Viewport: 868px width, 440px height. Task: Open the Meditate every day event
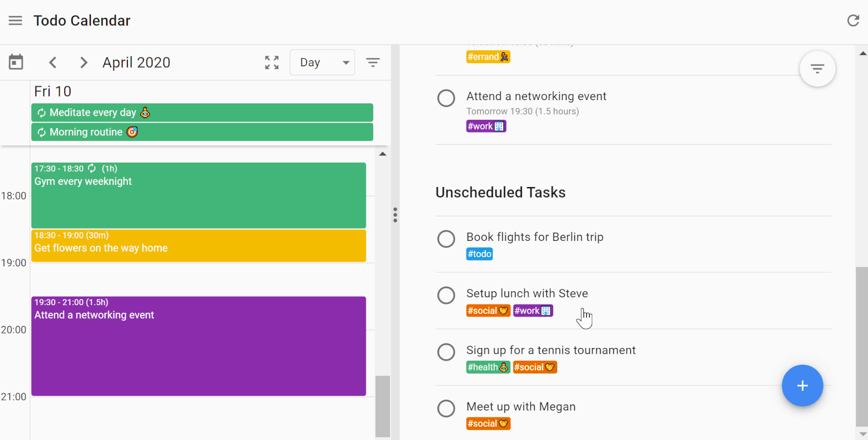click(202, 112)
